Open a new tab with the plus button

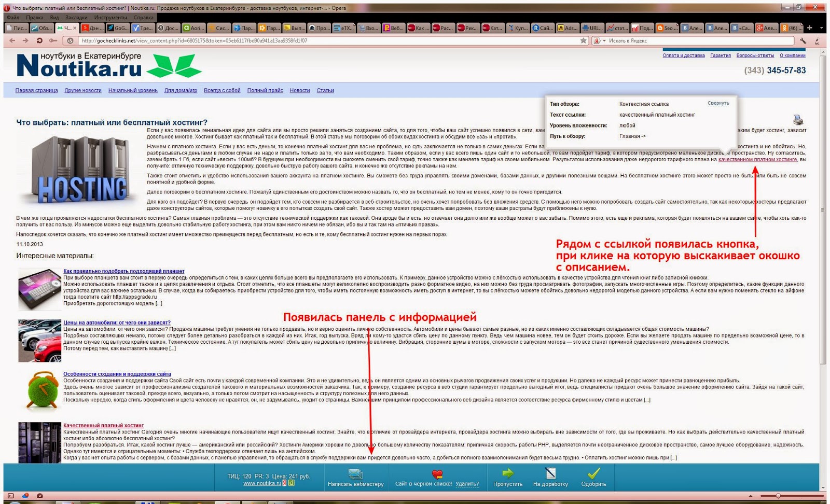click(x=809, y=28)
